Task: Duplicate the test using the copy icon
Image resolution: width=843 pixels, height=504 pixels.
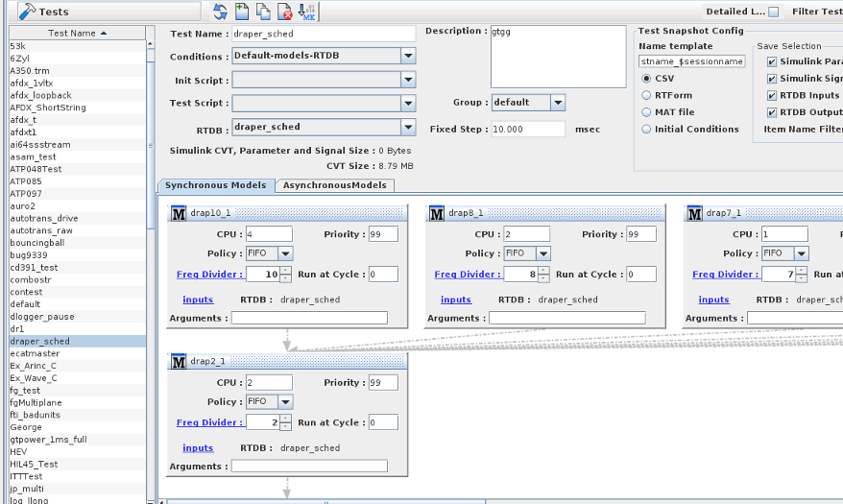Action: [263, 12]
